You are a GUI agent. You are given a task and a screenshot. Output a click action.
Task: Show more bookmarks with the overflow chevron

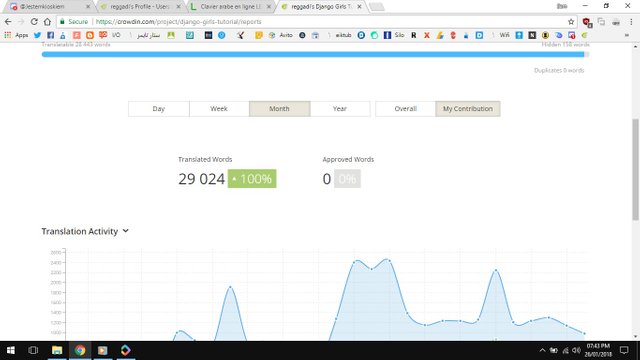627,35
